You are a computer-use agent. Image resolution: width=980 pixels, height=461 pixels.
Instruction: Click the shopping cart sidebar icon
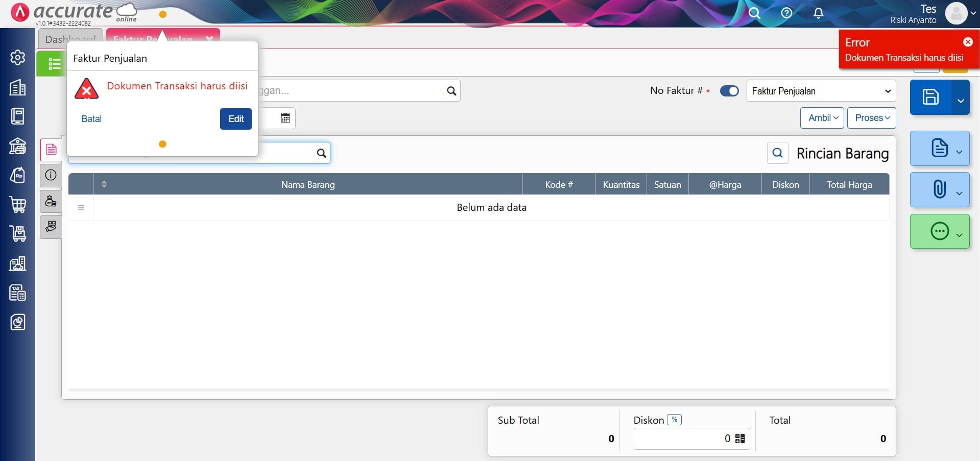coord(17,205)
